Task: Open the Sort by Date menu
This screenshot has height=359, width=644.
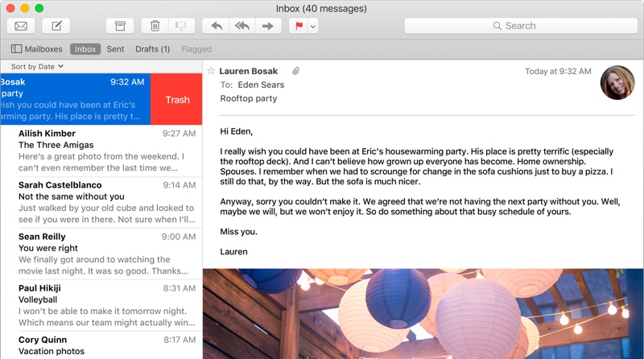Action: click(37, 67)
